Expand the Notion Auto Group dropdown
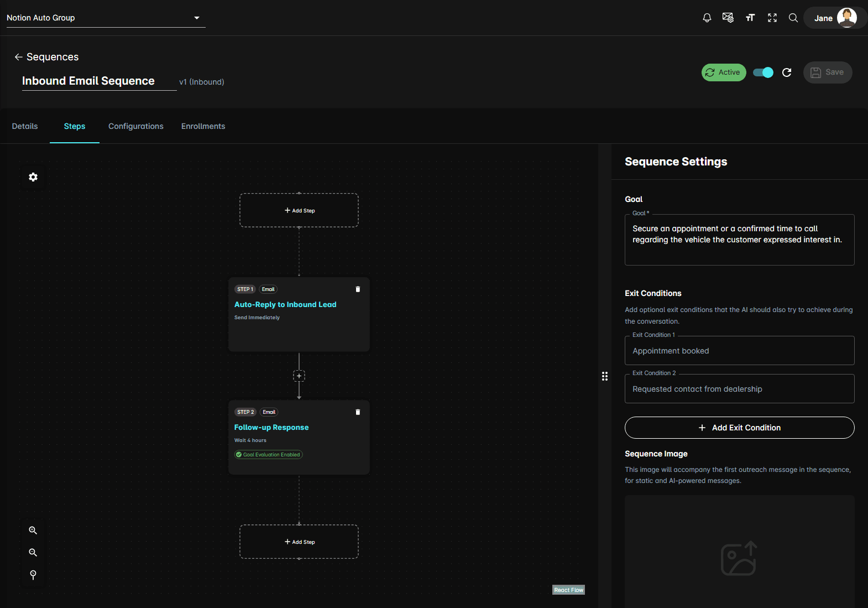 pos(106,18)
